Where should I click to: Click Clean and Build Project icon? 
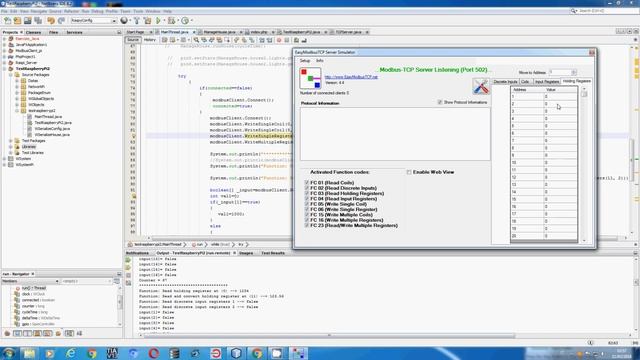pos(147,20)
